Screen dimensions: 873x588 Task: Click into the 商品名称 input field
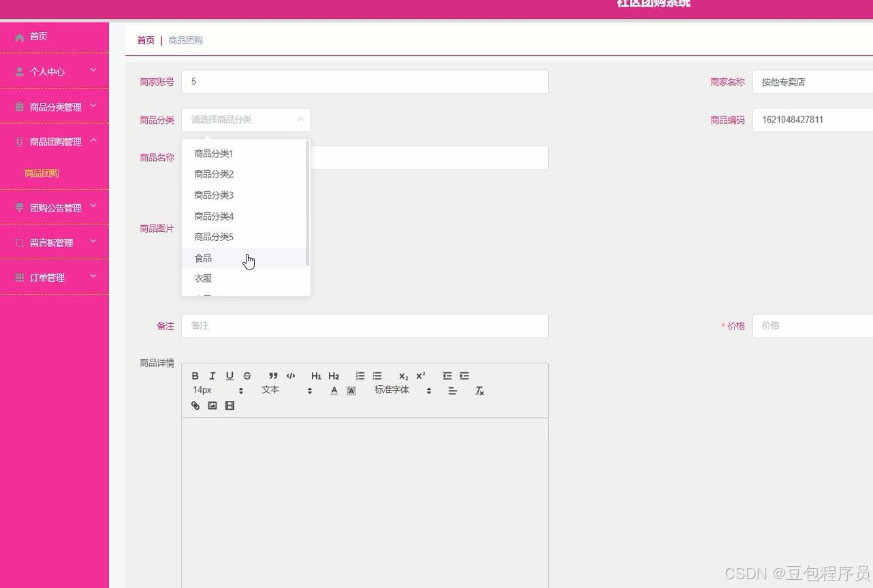click(x=429, y=157)
